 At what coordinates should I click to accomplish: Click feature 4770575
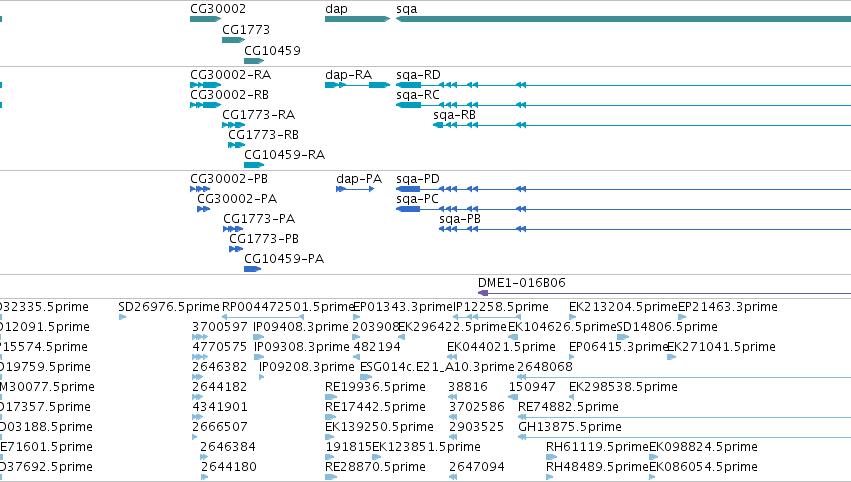[x=220, y=347]
